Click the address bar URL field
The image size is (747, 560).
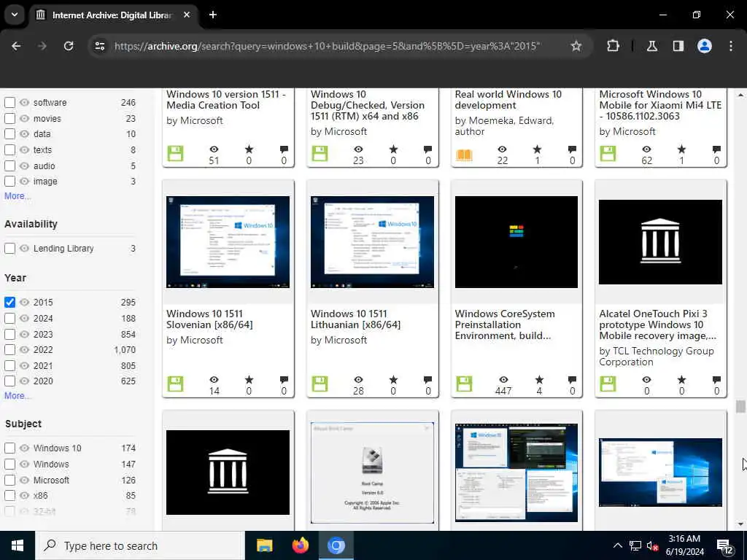coord(327,46)
